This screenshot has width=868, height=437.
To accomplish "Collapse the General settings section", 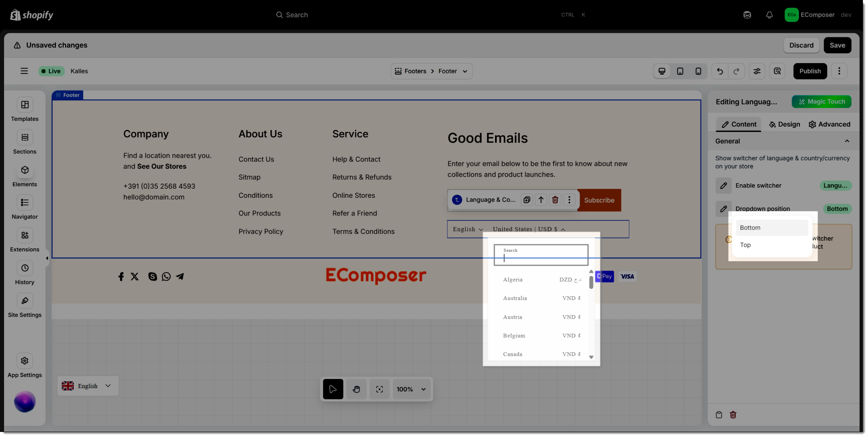I will tap(847, 141).
